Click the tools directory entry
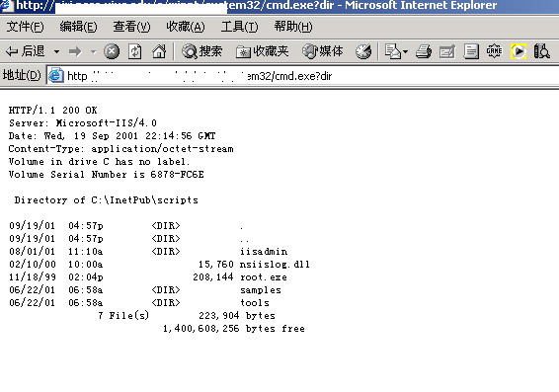 pyautogui.click(x=255, y=303)
